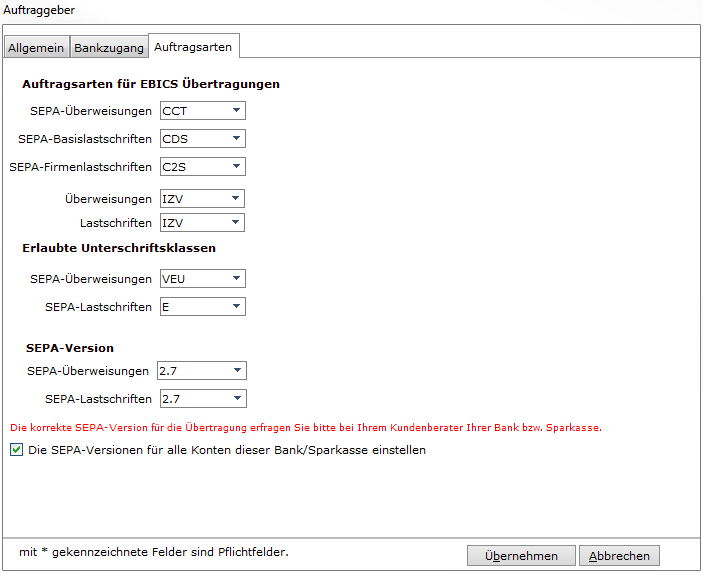Screen dimensions: 703x573
Task: Open SEPA-Version dropdown for SEPA-Überweisungen
Action: (x=202, y=371)
